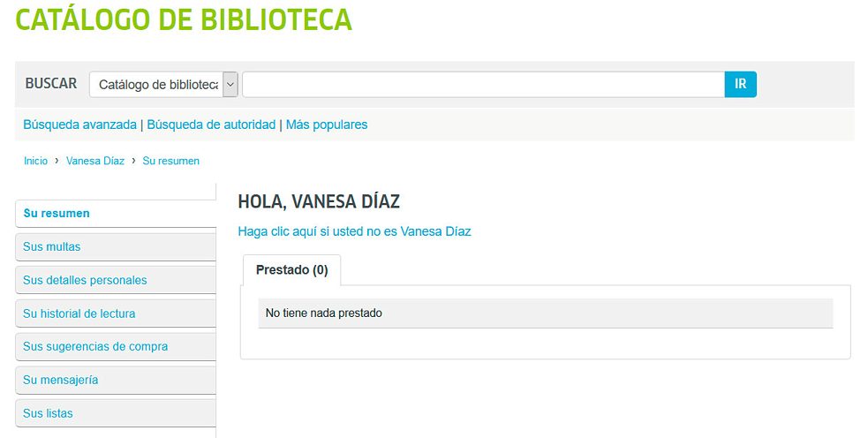Select the Catálogo de biblioteca combo box

163,85
